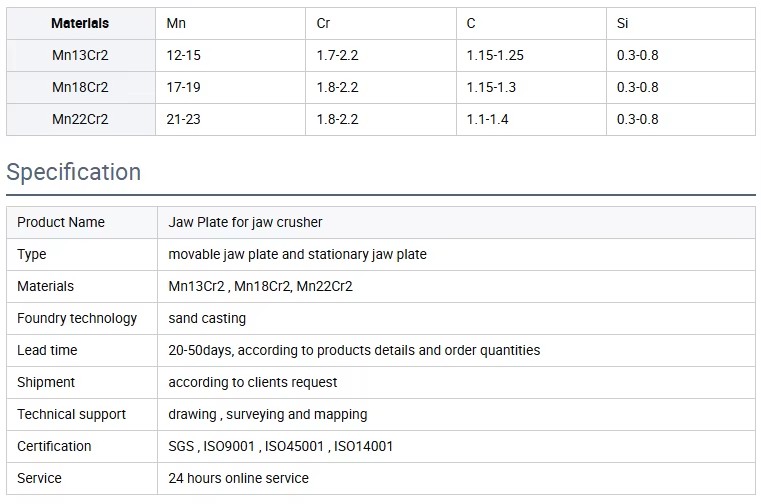The image size is (761, 504).
Task: Select the Mn22Cr2 material row label
Action: point(80,119)
